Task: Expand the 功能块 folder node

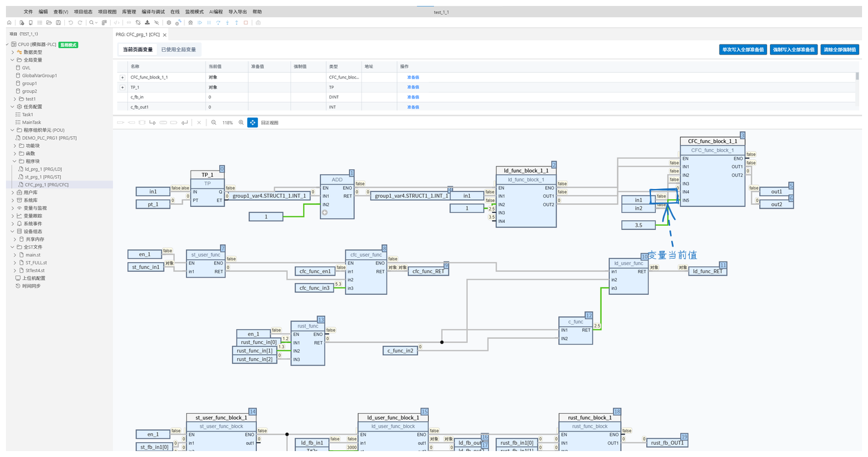Action: 15,146
